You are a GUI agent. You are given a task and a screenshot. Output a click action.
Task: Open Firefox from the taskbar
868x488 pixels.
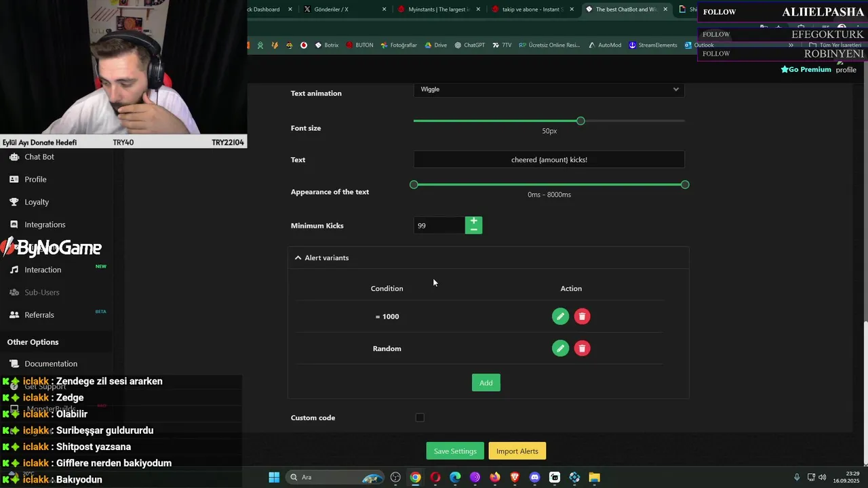[495, 477]
